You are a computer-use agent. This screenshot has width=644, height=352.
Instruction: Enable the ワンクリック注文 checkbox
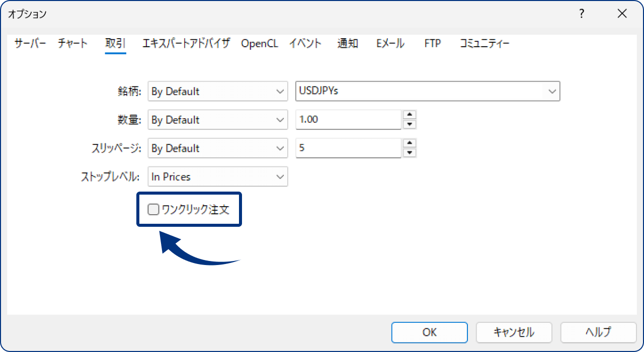point(153,210)
